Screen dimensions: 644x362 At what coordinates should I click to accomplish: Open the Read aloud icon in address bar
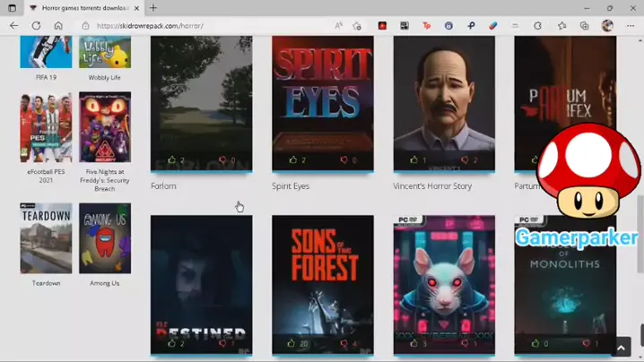pyautogui.click(x=339, y=26)
